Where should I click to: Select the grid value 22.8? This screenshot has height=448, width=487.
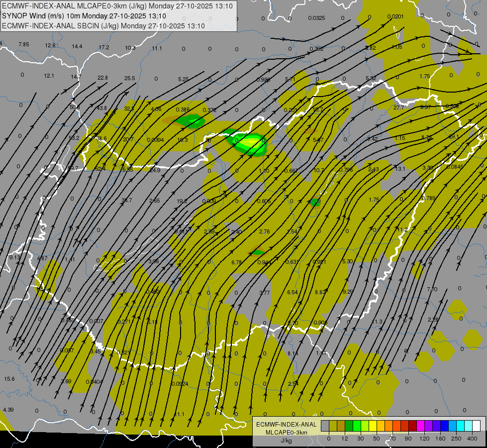tap(102, 78)
